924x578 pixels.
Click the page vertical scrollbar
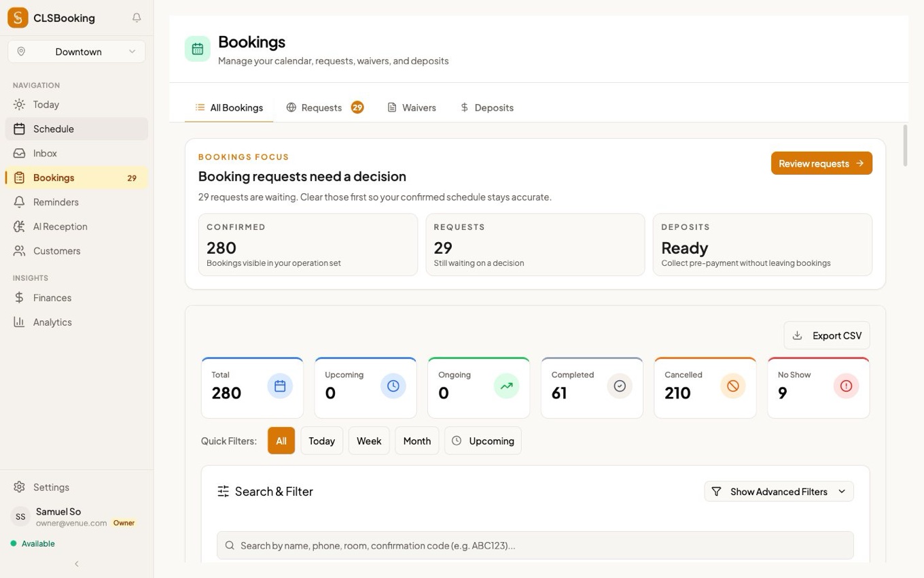click(x=905, y=145)
